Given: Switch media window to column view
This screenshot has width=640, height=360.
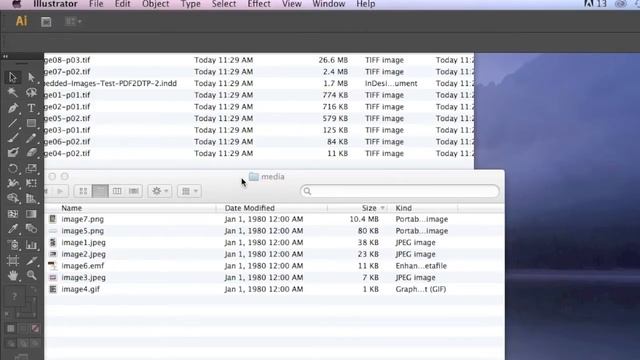Looking at the screenshot, I should click(117, 191).
